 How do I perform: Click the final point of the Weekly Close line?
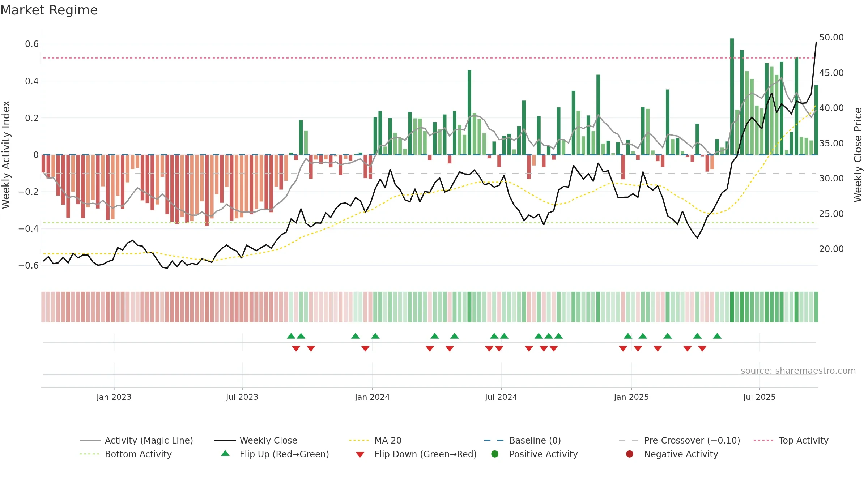[816, 42]
